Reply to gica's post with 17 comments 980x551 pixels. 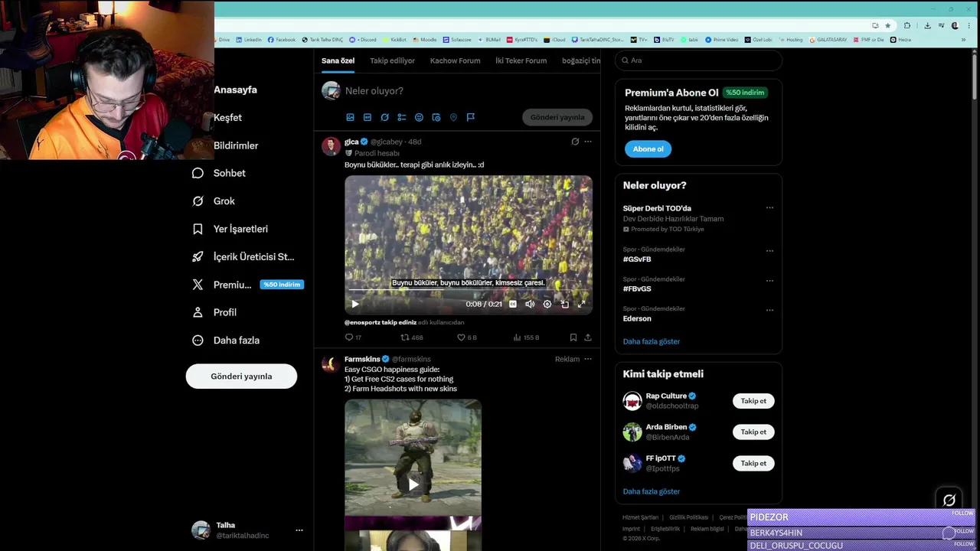353,337
